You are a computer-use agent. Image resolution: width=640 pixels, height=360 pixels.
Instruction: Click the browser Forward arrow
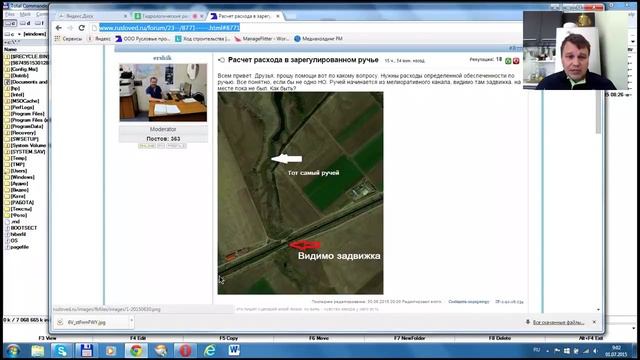click(x=70, y=28)
